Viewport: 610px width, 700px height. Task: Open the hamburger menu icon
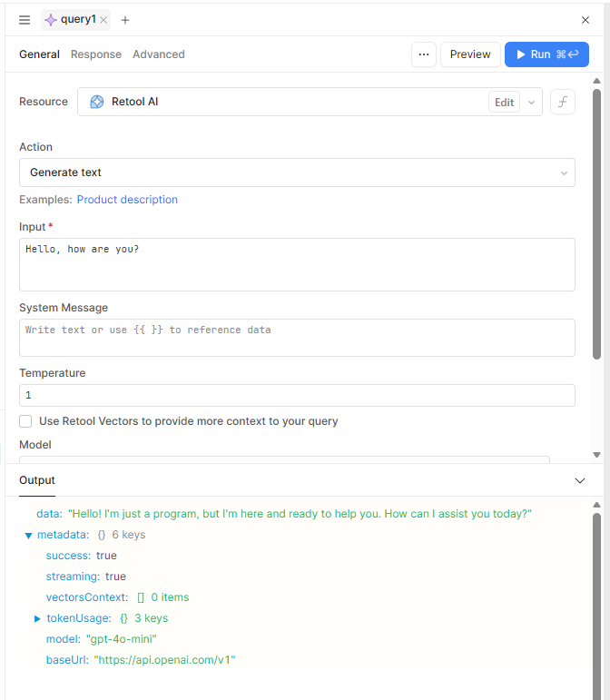(x=25, y=20)
